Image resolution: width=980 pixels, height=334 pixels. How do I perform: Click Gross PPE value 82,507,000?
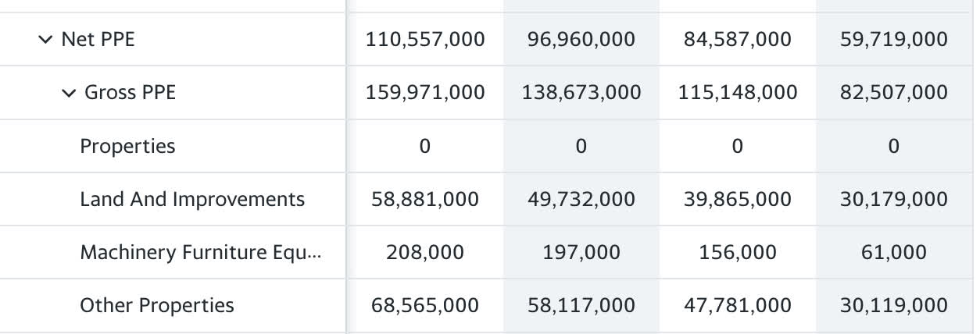click(894, 93)
